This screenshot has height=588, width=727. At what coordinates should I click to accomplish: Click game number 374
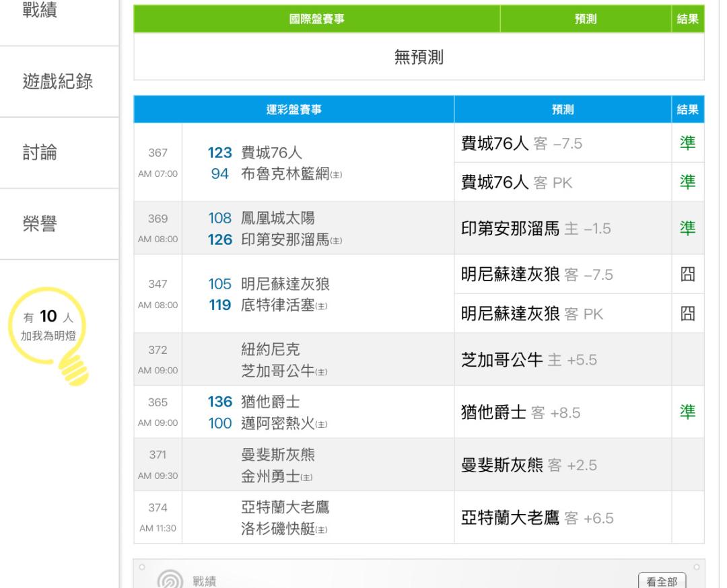pos(158,508)
